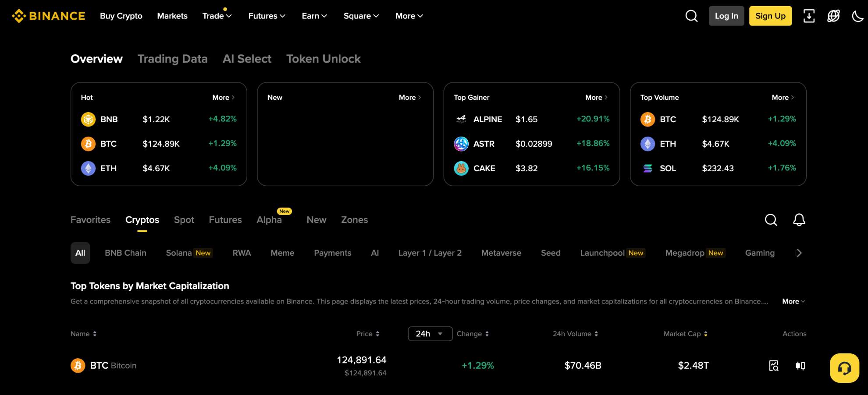Filter by AI category

pyautogui.click(x=375, y=253)
